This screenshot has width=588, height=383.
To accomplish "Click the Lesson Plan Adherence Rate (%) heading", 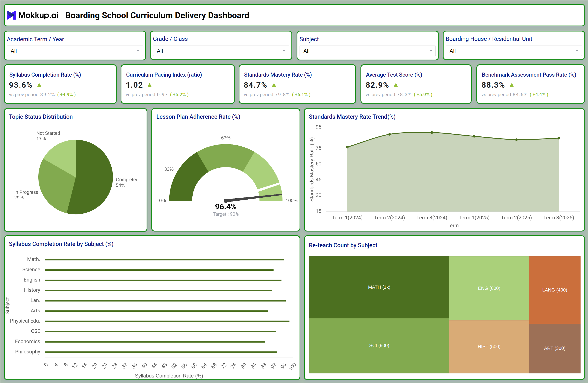I will (x=198, y=117).
